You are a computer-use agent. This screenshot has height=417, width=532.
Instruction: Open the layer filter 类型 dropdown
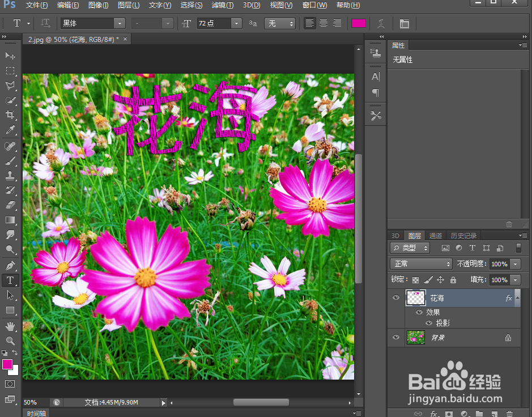410,248
